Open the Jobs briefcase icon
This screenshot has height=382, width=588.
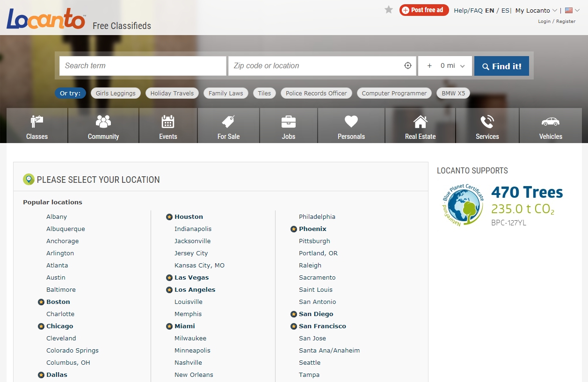click(x=289, y=122)
